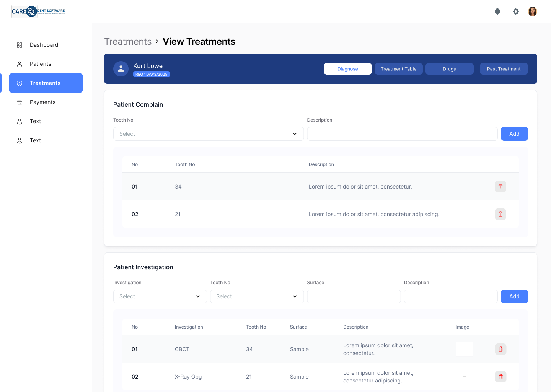Delete complaint row for tooth 21
551x392 pixels.
point(500,214)
